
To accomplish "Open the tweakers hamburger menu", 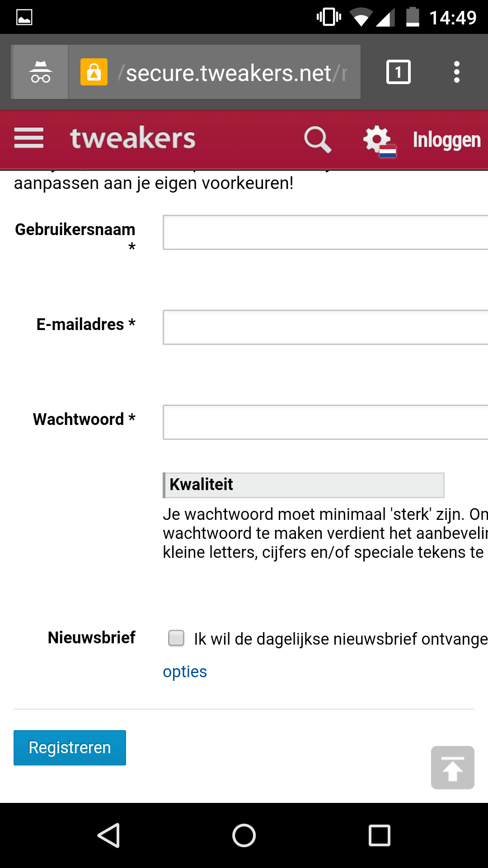I will point(29,138).
